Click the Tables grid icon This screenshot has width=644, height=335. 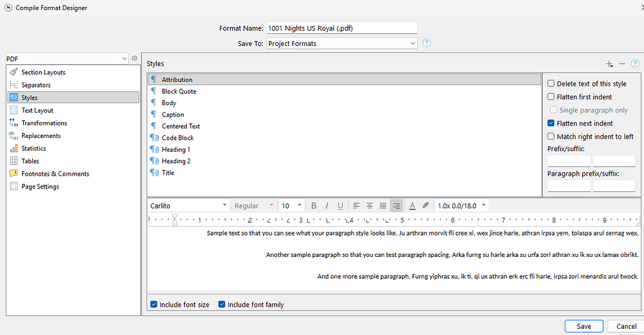click(14, 161)
